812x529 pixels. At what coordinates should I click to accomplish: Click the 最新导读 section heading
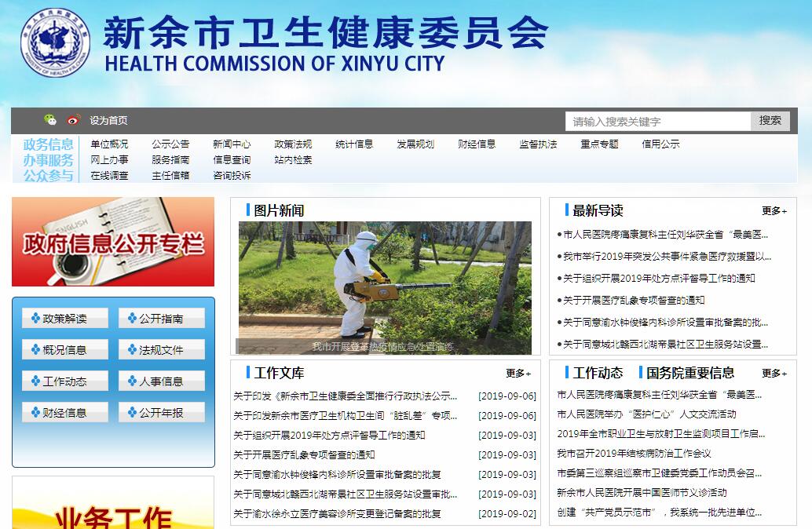(598, 210)
